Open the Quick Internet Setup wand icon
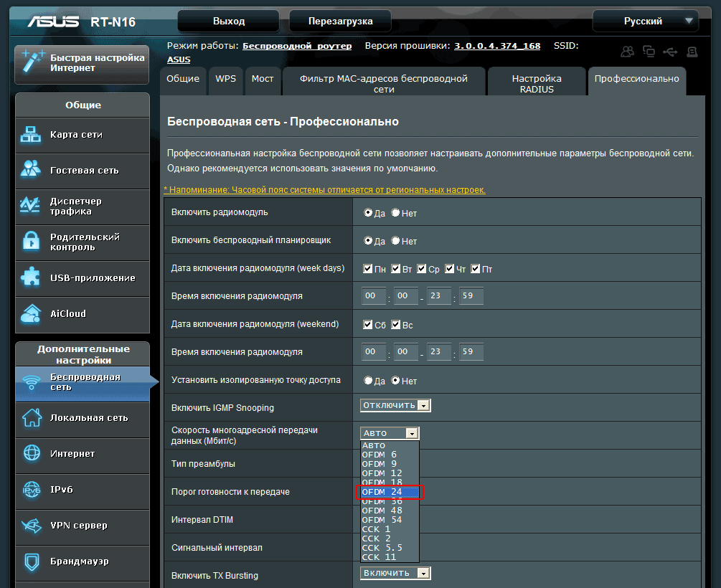Screen dimensions: 721x588 click(32, 62)
